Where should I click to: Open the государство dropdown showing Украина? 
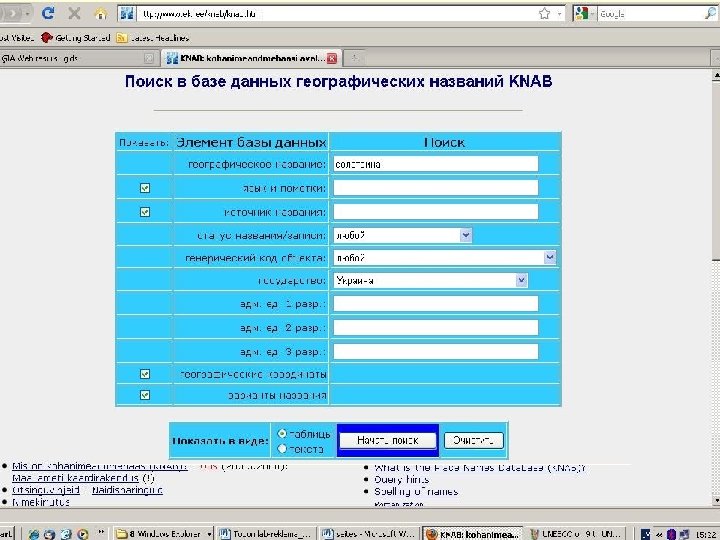click(430, 280)
